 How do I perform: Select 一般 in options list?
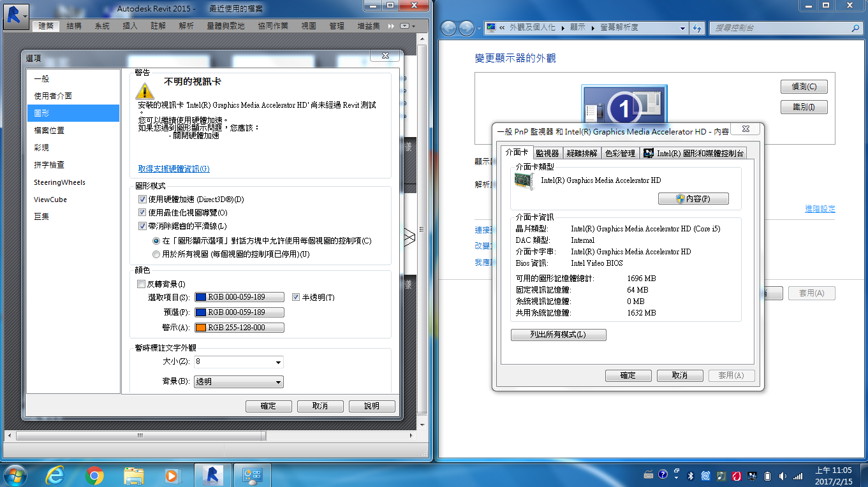tap(73, 78)
